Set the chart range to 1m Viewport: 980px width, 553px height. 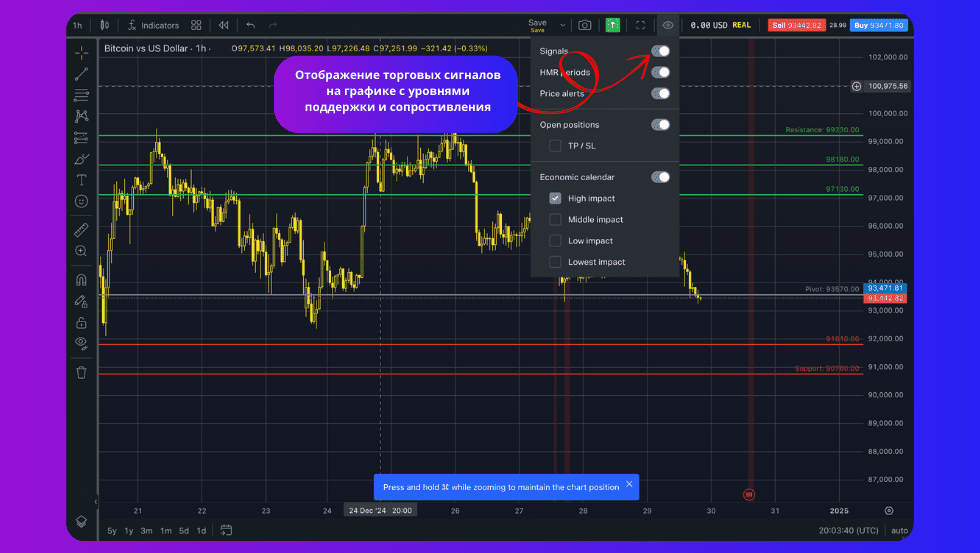(166, 531)
